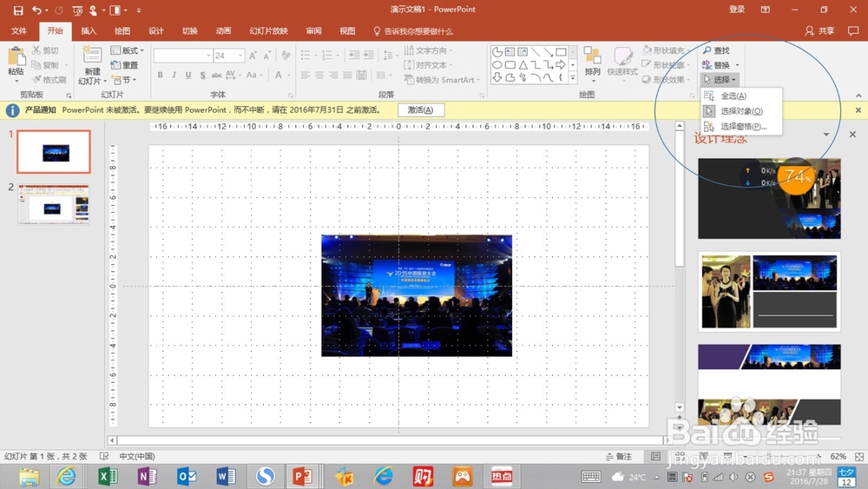The height and width of the screenshot is (489, 868).
Task: Click Notes (备注) in status bar
Action: pos(619,456)
